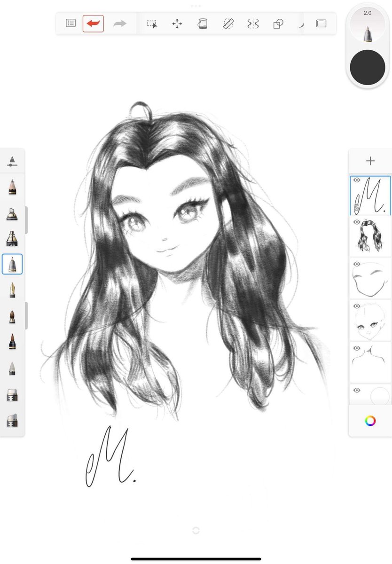392x564 pixels.
Task: Open the brush library sliders icon
Action: pos(12,161)
